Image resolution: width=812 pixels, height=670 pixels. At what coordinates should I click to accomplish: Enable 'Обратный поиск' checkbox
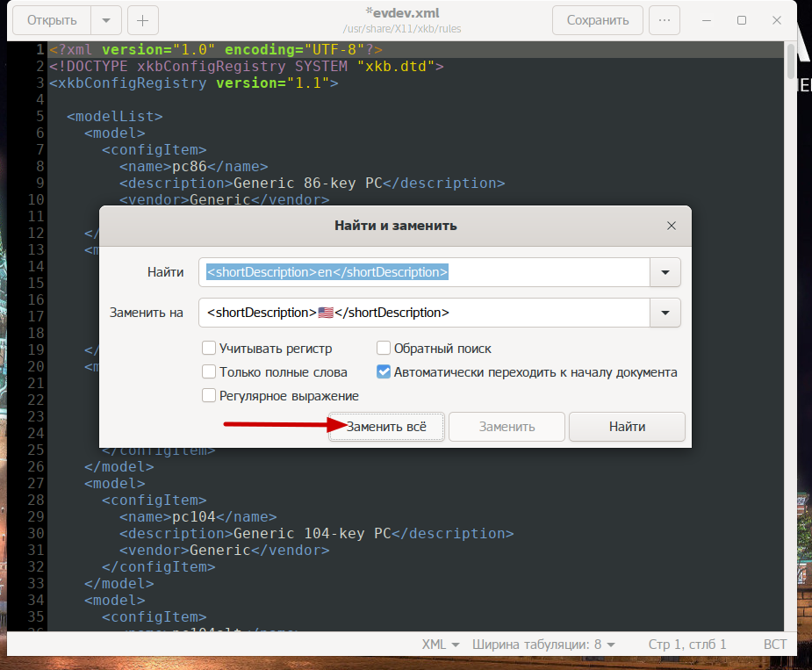point(384,349)
